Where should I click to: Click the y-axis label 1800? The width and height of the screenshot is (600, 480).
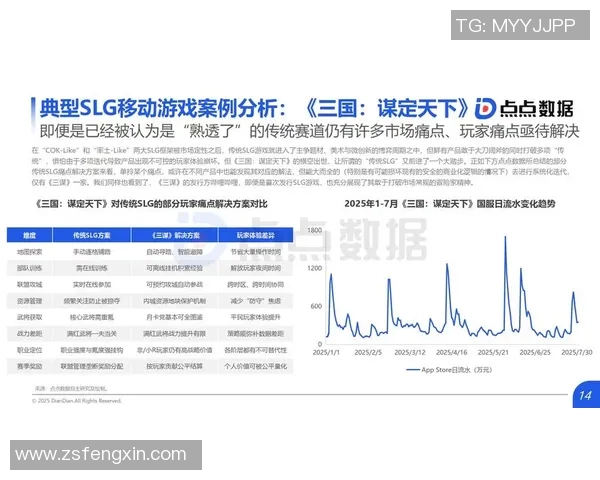pos(314,230)
